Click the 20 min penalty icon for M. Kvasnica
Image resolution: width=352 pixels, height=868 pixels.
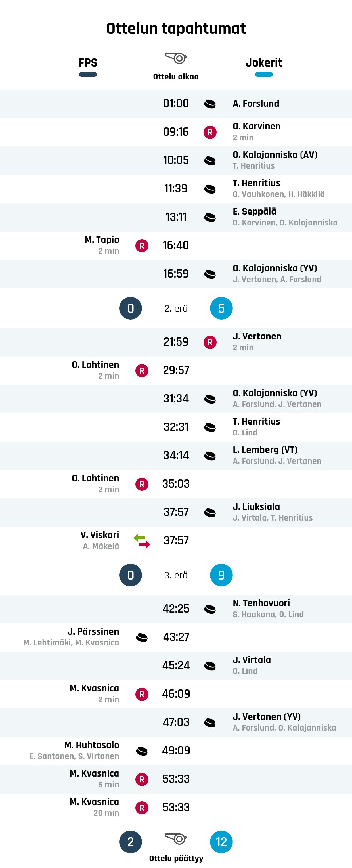142,808
